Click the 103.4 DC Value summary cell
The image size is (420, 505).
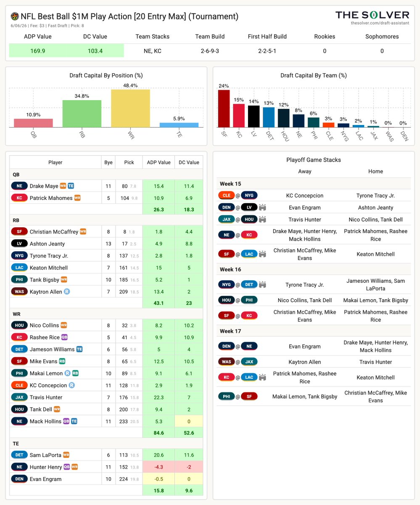pos(95,51)
